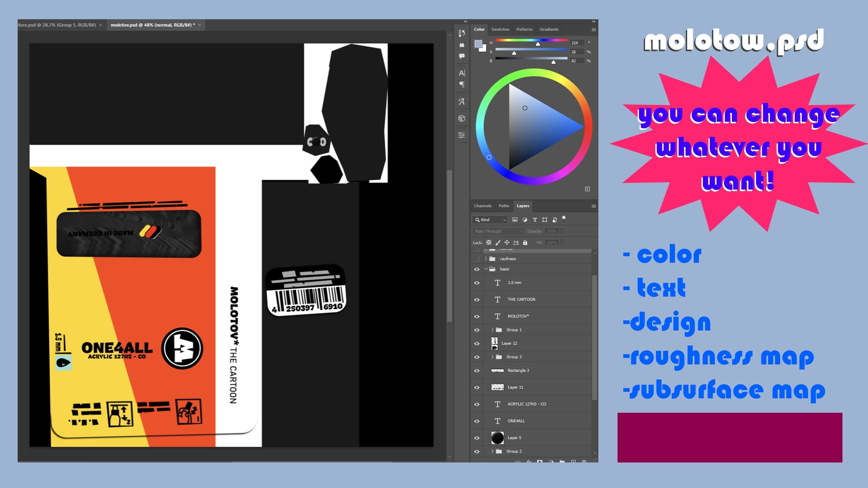Image resolution: width=868 pixels, height=488 pixels.
Task: Collapse the icon dock with double arrows
Action: click(465, 21)
